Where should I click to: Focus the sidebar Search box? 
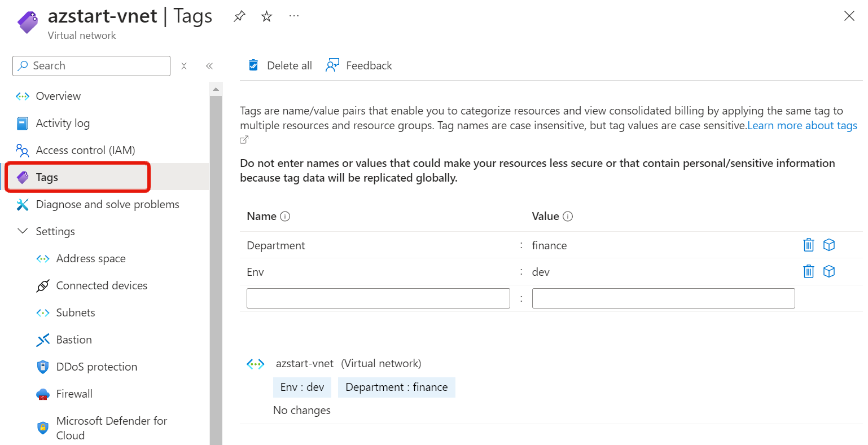click(x=91, y=65)
